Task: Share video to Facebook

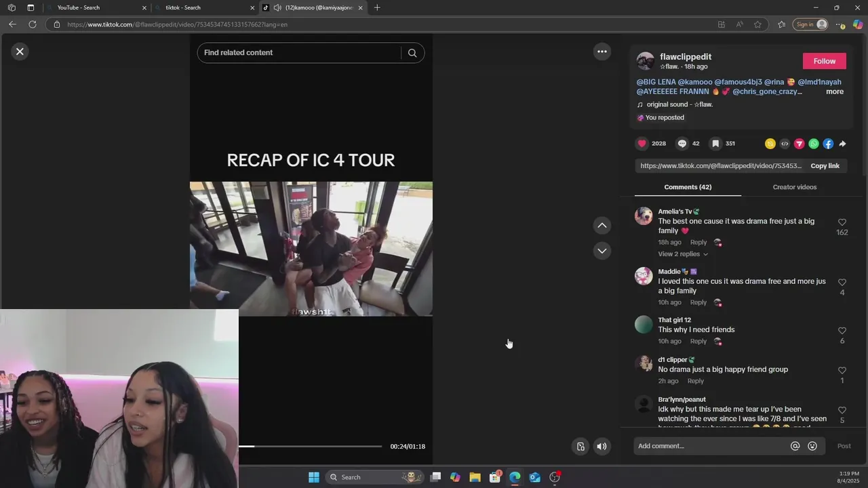Action: [x=828, y=144]
